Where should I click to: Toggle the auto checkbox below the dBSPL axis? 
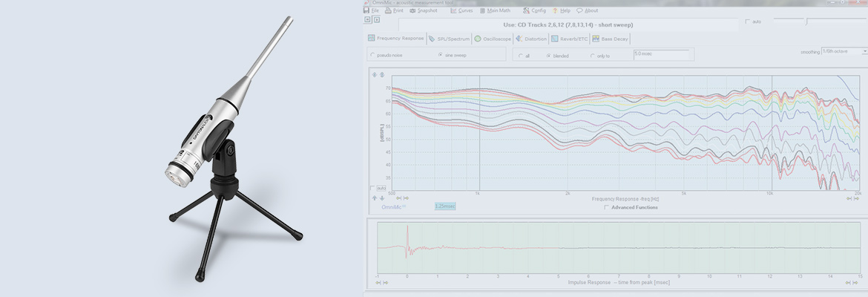[372, 188]
